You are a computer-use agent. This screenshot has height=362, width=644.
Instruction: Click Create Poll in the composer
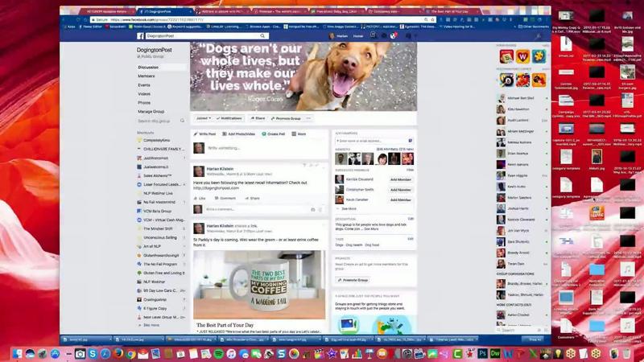click(x=273, y=134)
